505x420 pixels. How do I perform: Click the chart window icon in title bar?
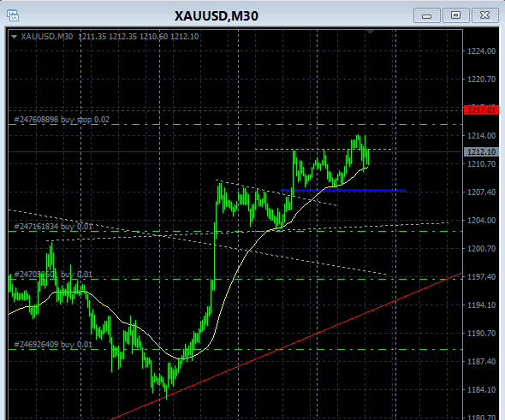(13, 15)
